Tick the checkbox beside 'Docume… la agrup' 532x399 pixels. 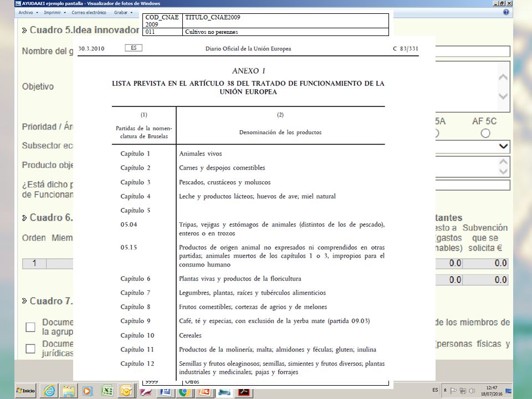(x=30, y=327)
